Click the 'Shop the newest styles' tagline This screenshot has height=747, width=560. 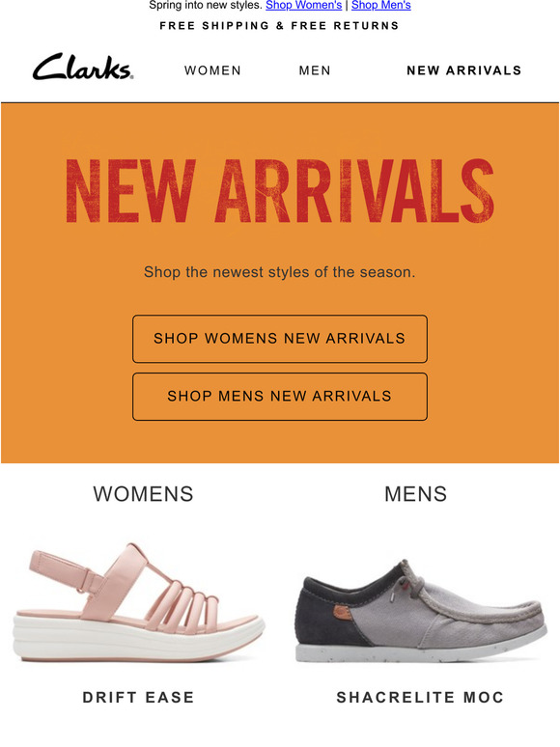(280, 272)
